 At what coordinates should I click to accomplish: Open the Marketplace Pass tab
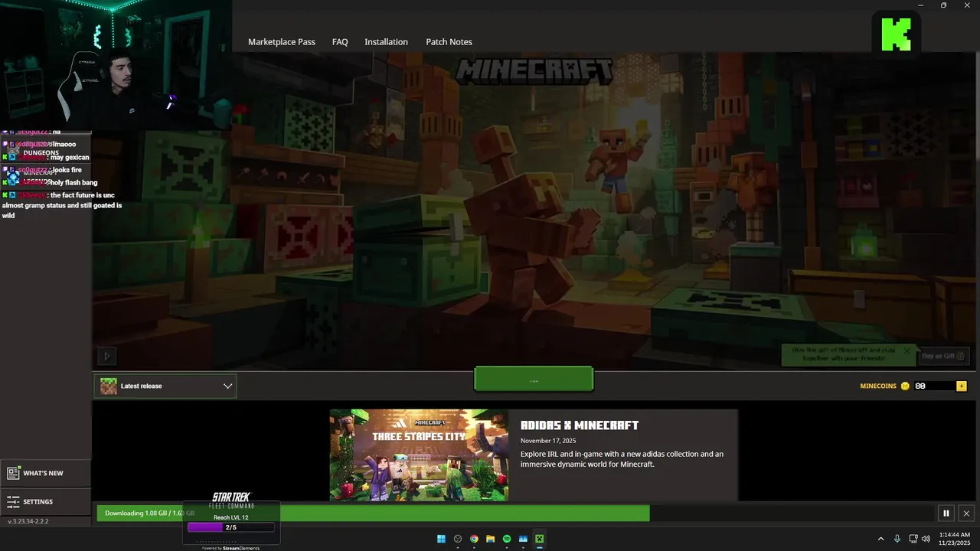pos(281,42)
